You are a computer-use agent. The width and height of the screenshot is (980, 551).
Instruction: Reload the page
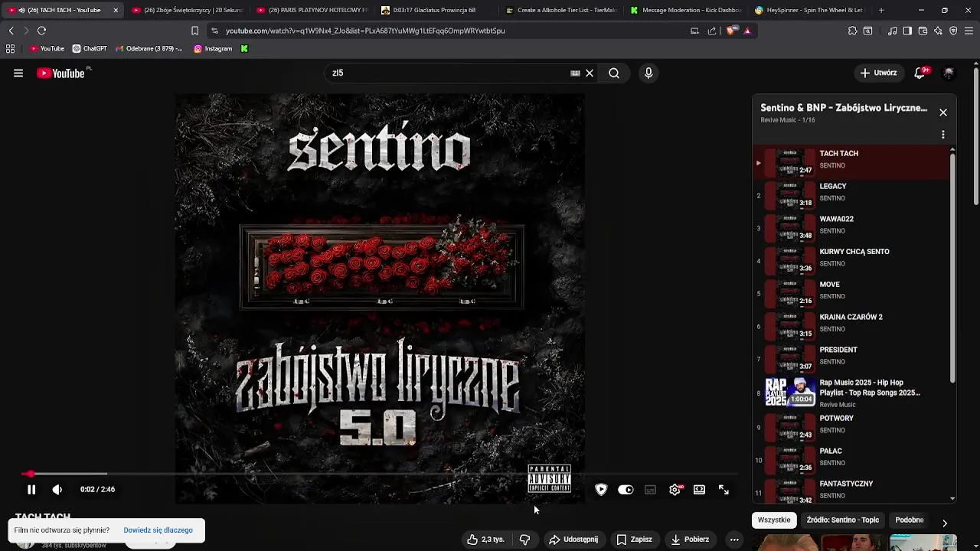point(42,31)
